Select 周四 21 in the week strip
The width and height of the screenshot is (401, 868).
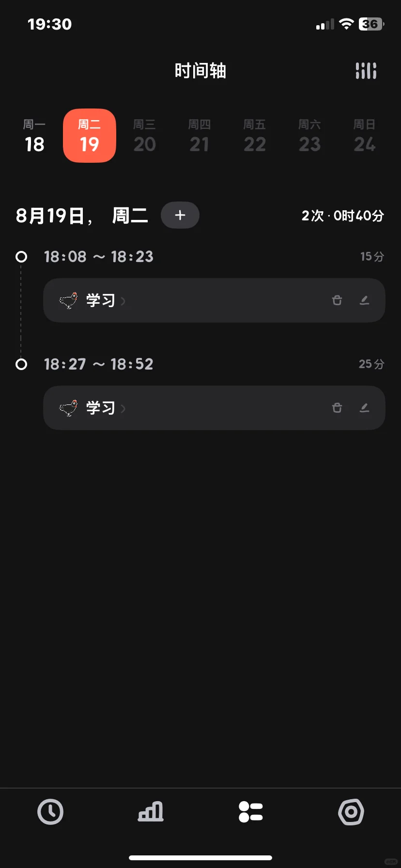[200, 136]
